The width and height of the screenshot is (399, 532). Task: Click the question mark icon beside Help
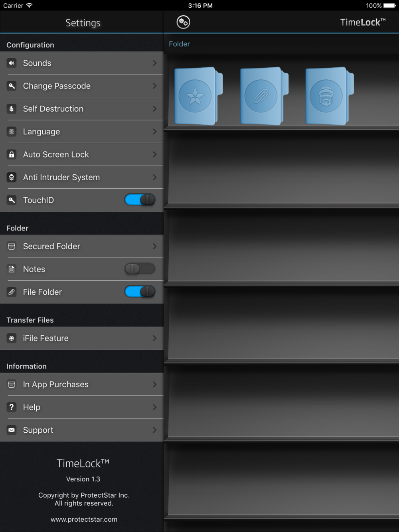point(12,407)
